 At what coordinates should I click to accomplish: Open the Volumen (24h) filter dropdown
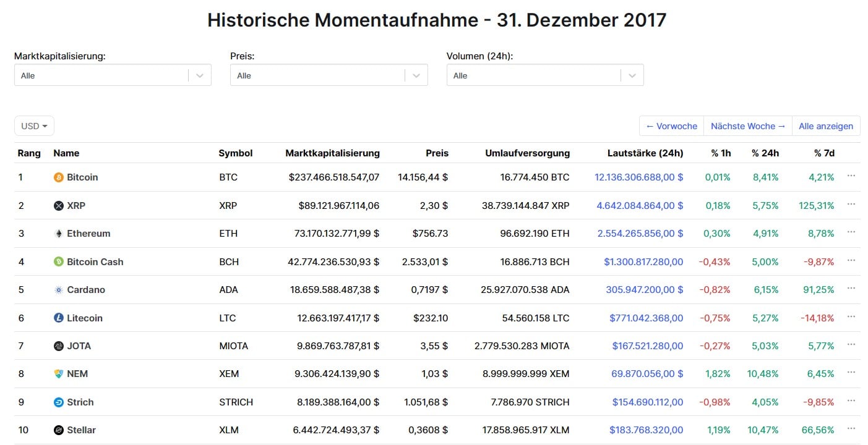[545, 75]
